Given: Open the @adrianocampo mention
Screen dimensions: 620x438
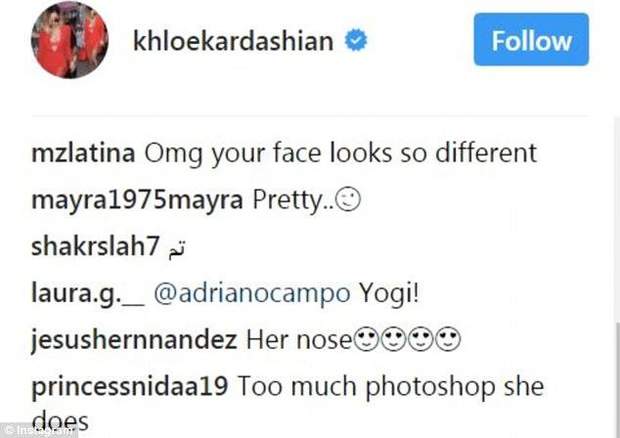Looking at the screenshot, I should 282,293.
